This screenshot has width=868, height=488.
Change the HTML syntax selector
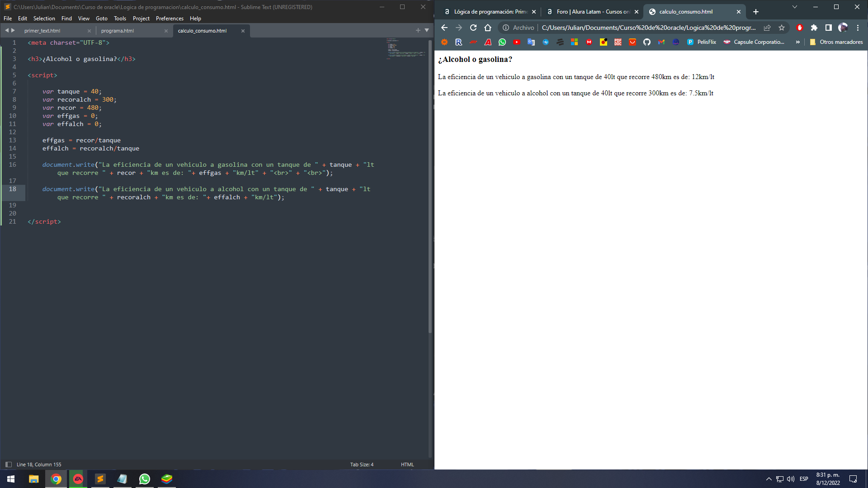click(x=407, y=465)
